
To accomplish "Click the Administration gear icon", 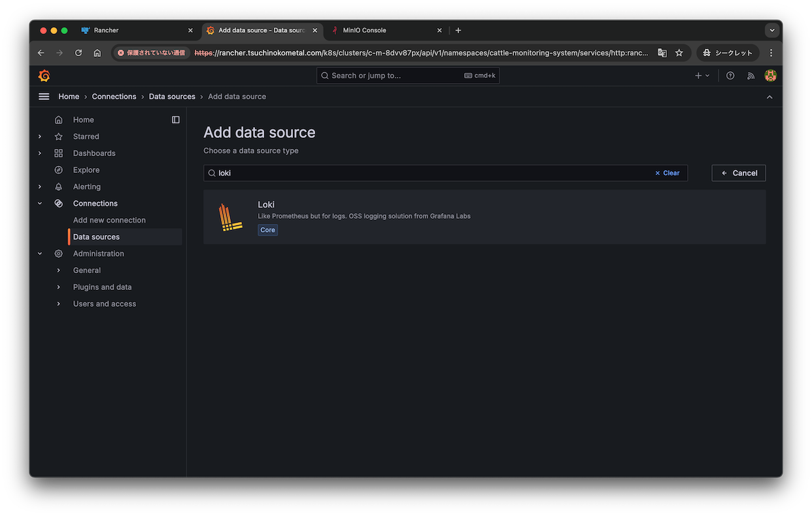I will coord(59,253).
